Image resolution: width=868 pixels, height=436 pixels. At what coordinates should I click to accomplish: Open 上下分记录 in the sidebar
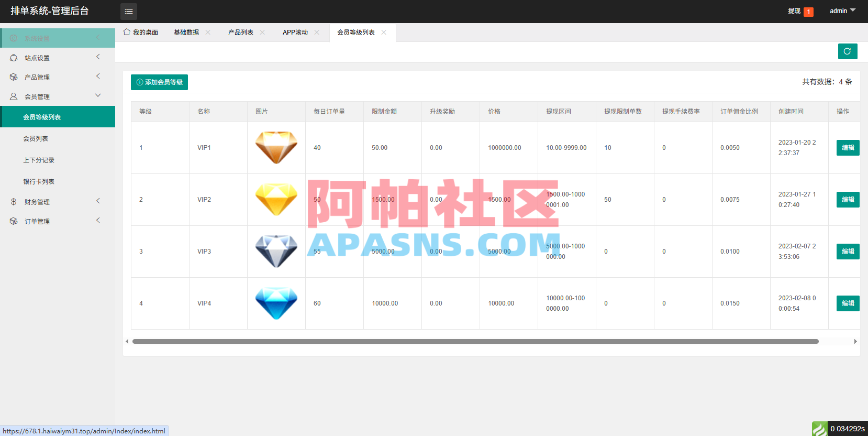pyautogui.click(x=58, y=160)
